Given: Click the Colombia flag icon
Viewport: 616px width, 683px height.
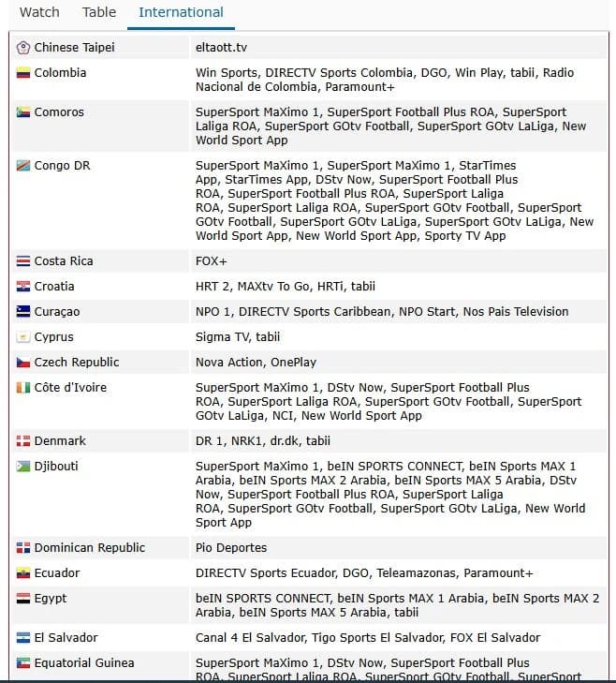Looking at the screenshot, I should (23, 73).
